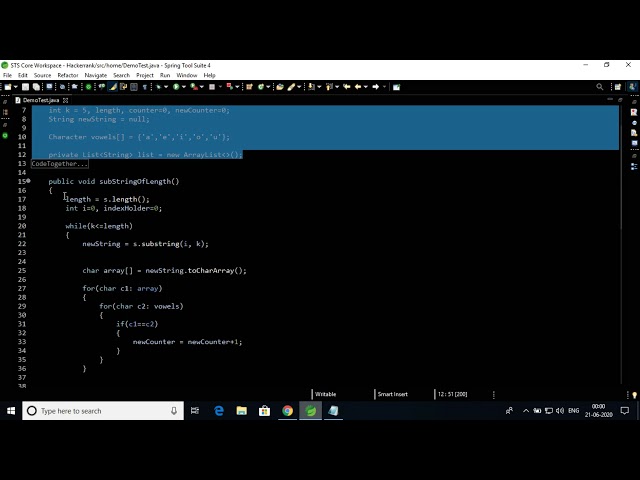Select the DemoTest.java editor tab
Viewport: 640px width, 480px height.
coord(40,100)
